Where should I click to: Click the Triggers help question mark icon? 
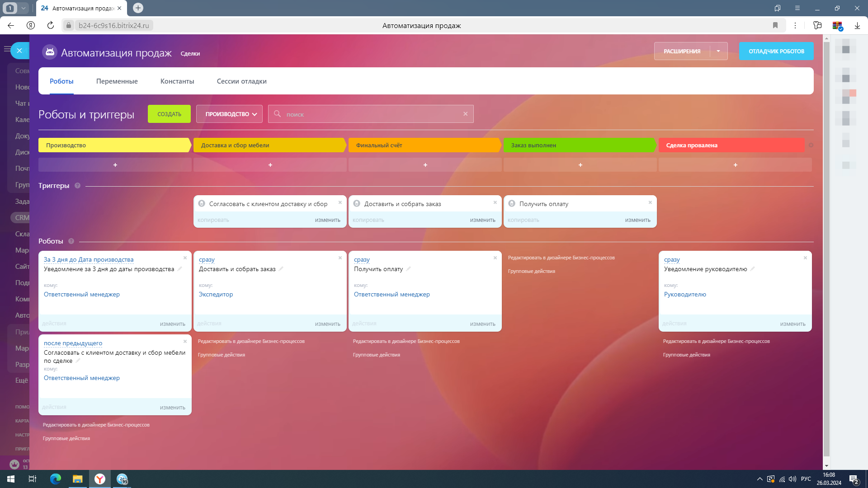(x=77, y=186)
